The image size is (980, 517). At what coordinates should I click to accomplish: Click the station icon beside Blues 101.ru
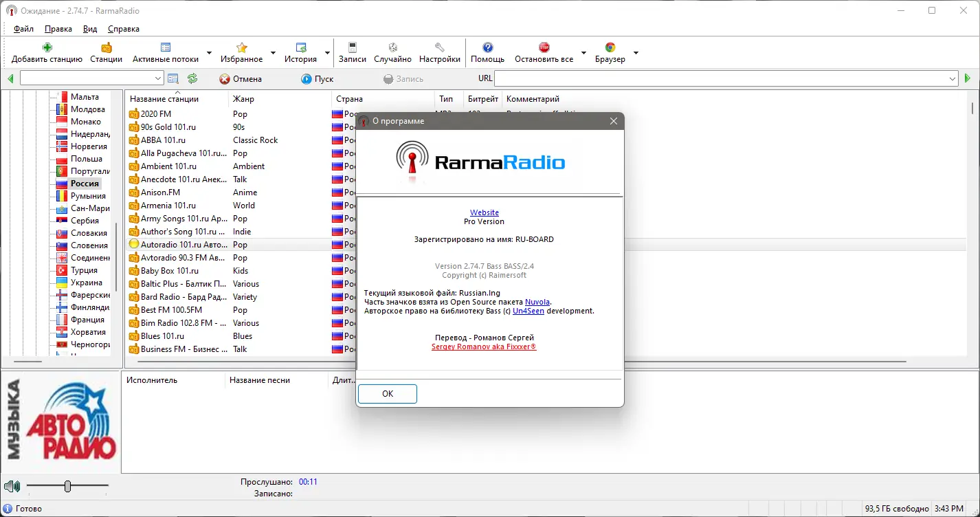click(134, 336)
